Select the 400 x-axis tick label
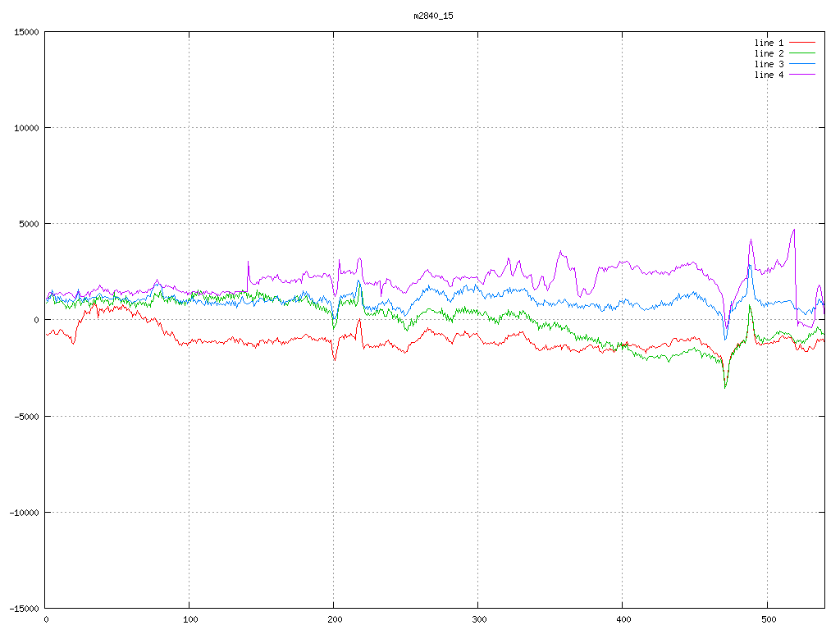The width and height of the screenshot is (840, 630). point(623,619)
